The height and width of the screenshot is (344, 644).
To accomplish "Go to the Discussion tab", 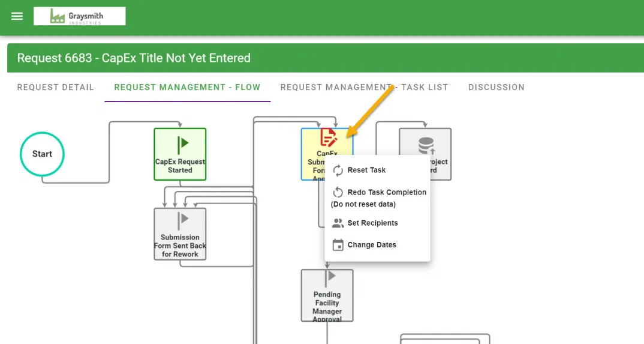I will pyautogui.click(x=496, y=88).
